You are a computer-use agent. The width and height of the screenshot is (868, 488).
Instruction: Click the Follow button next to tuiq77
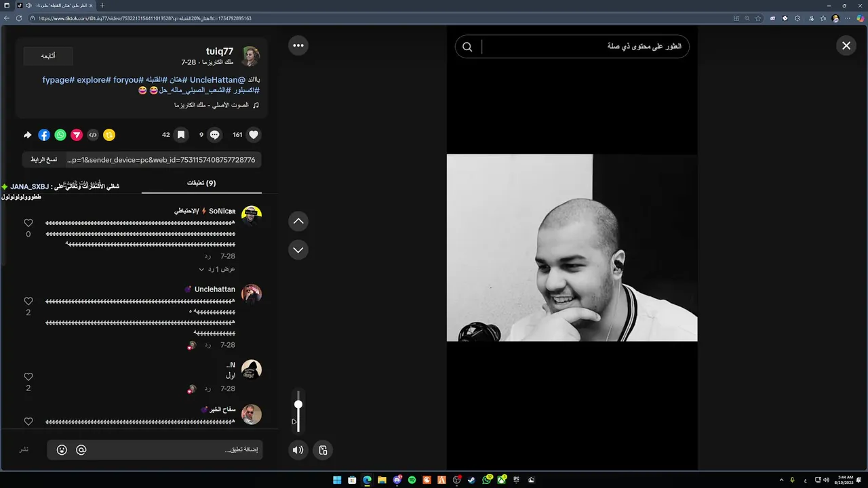48,56
